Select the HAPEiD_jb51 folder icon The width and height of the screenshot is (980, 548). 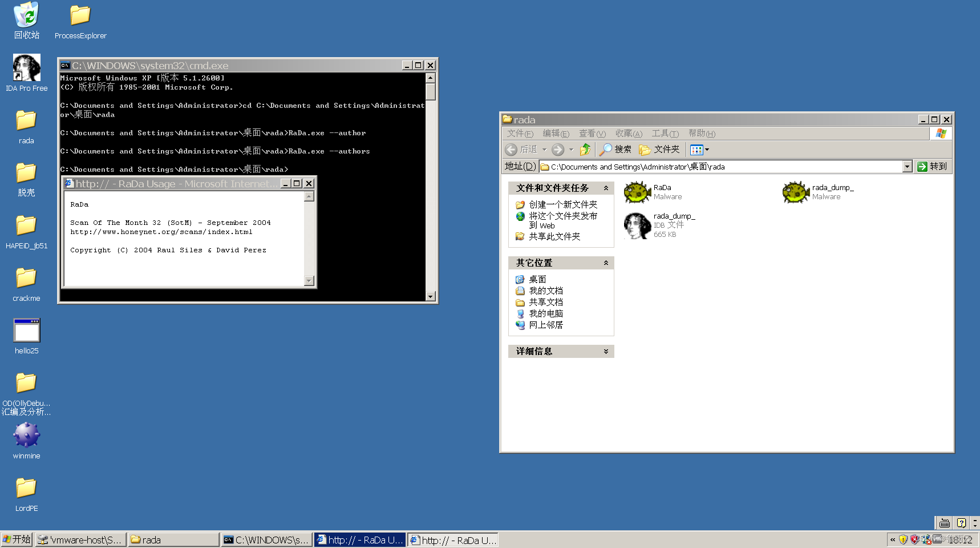click(x=26, y=232)
